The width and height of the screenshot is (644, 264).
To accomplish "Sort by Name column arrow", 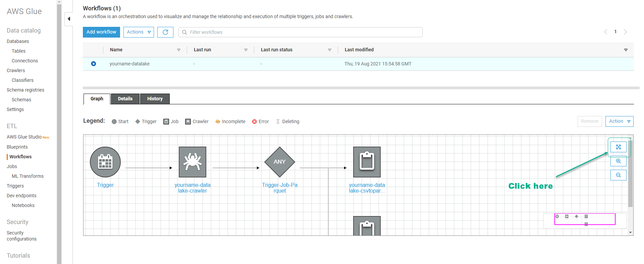I will click(179, 50).
